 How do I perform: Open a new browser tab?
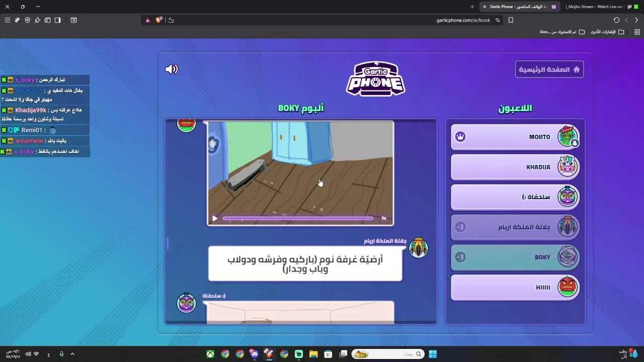[x=472, y=7]
